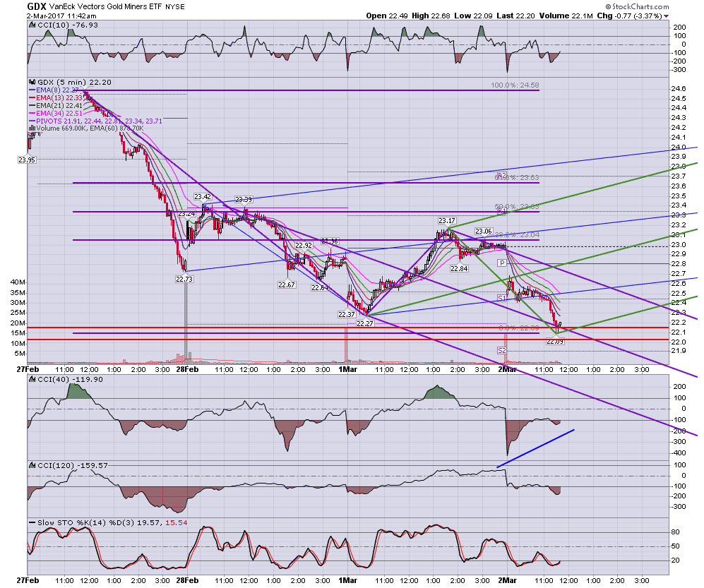Viewport: 704px width, 588px height.
Task: Click the 23.42 price tag
Action: pyautogui.click(x=203, y=197)
